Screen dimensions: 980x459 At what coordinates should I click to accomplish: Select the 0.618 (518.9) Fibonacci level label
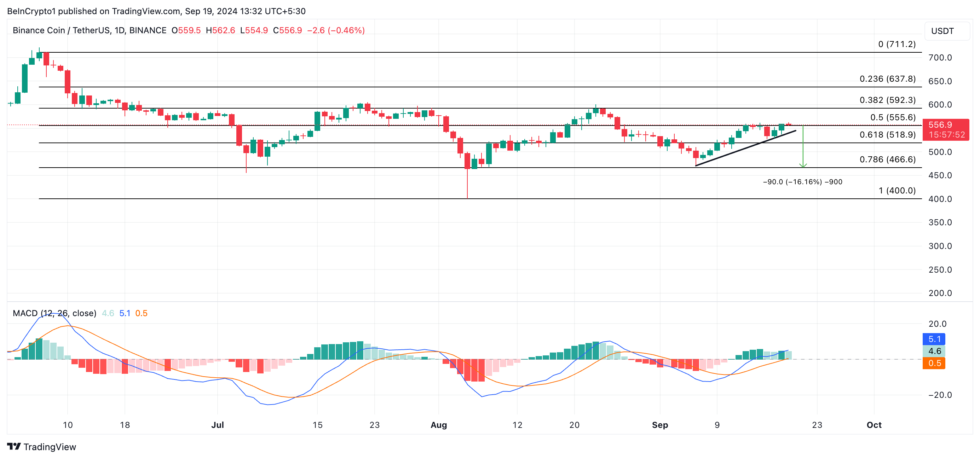tap(887, 135)
